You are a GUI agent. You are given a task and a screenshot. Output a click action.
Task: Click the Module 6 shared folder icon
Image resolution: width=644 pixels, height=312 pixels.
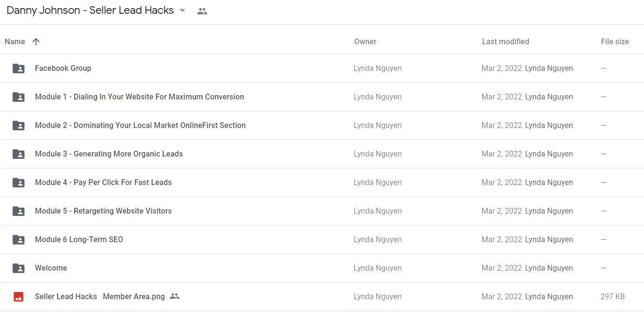tap(19, 239)
